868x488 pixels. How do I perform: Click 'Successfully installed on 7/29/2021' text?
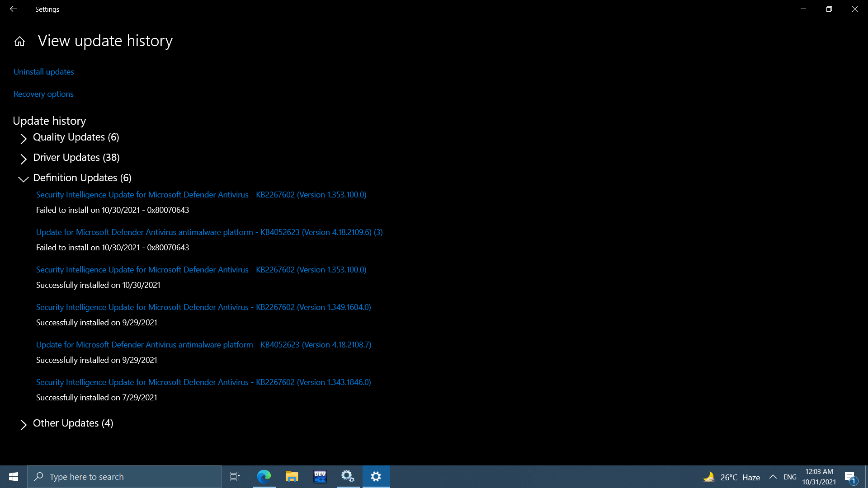pyautogui.click(x=97, y=398)
